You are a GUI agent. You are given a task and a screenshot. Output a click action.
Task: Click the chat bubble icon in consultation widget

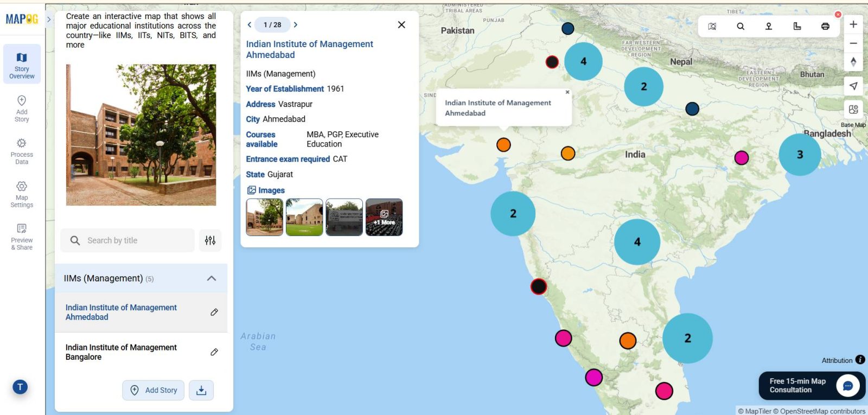coord(848,386)
